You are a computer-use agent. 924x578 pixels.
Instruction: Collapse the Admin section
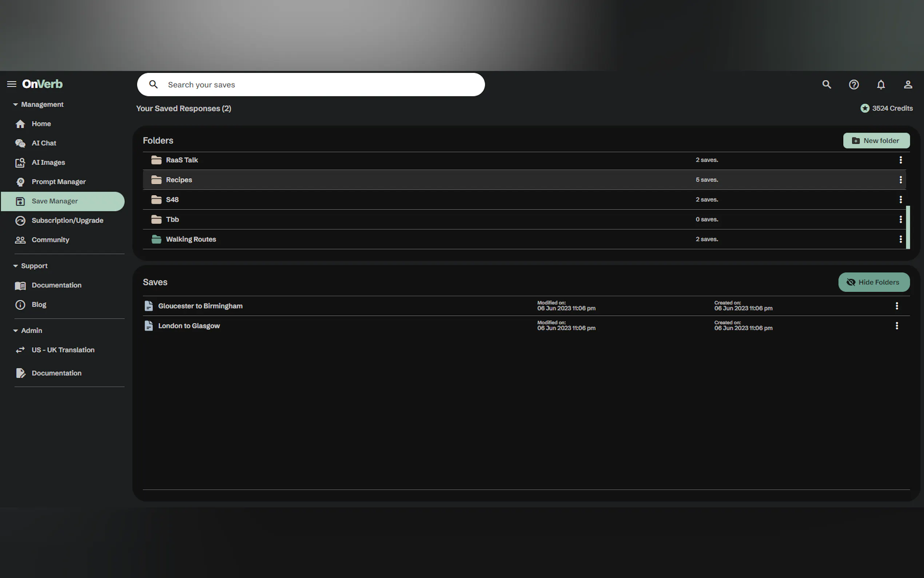click(x=16, y=330)
